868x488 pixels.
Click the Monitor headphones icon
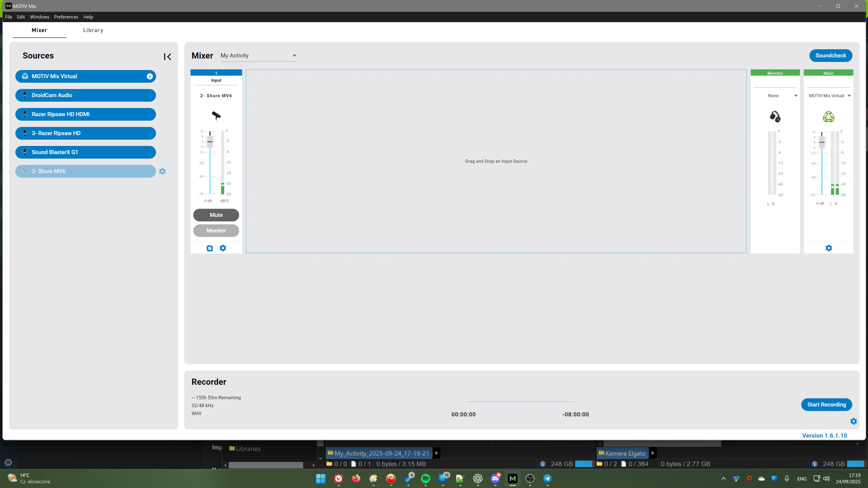(775, 117)
